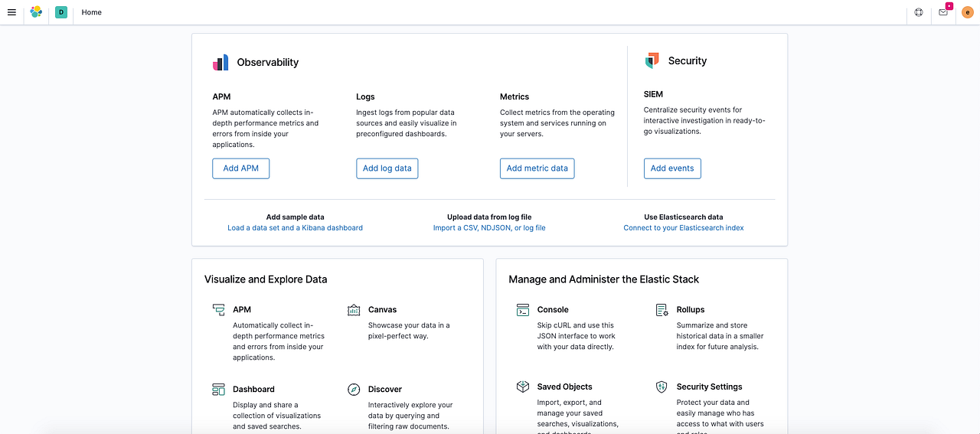Open the Saved Objects icon
Screen dimensions: 980x434
pyautogui.click(x=523, y=387)
